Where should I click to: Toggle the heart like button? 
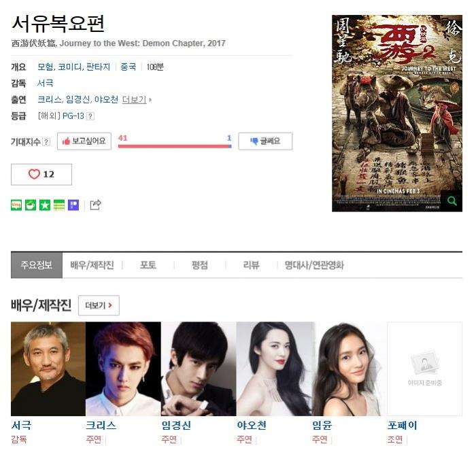pos(41,175)
